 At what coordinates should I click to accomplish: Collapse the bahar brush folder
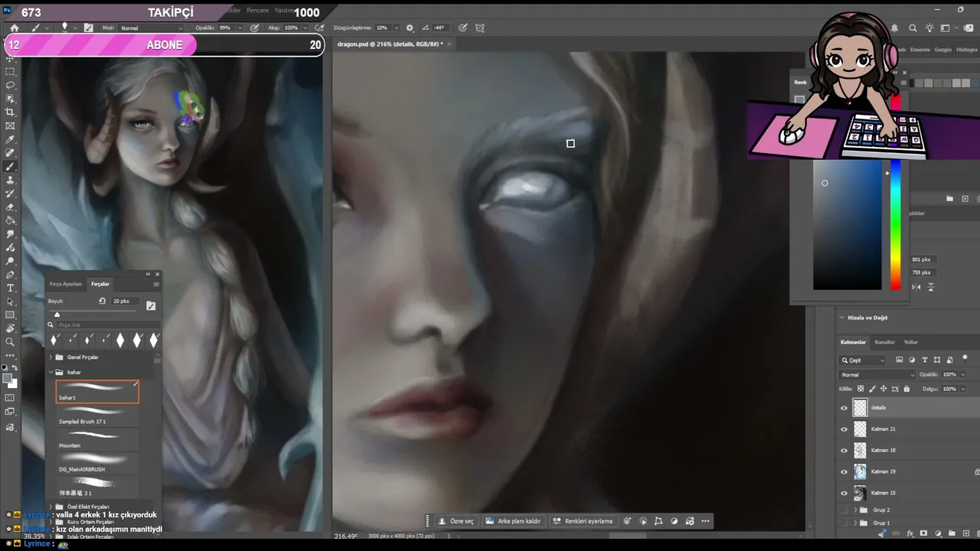[51, 372]
